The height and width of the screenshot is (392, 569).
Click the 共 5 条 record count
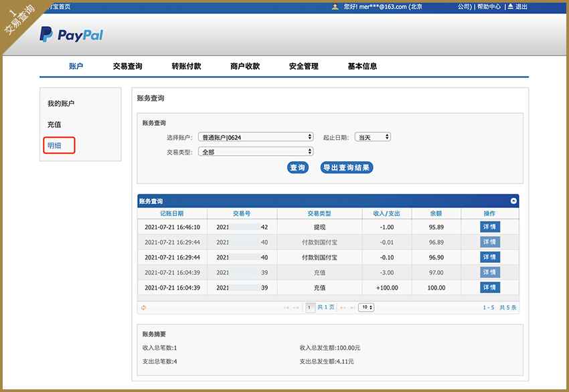point(508,308)
